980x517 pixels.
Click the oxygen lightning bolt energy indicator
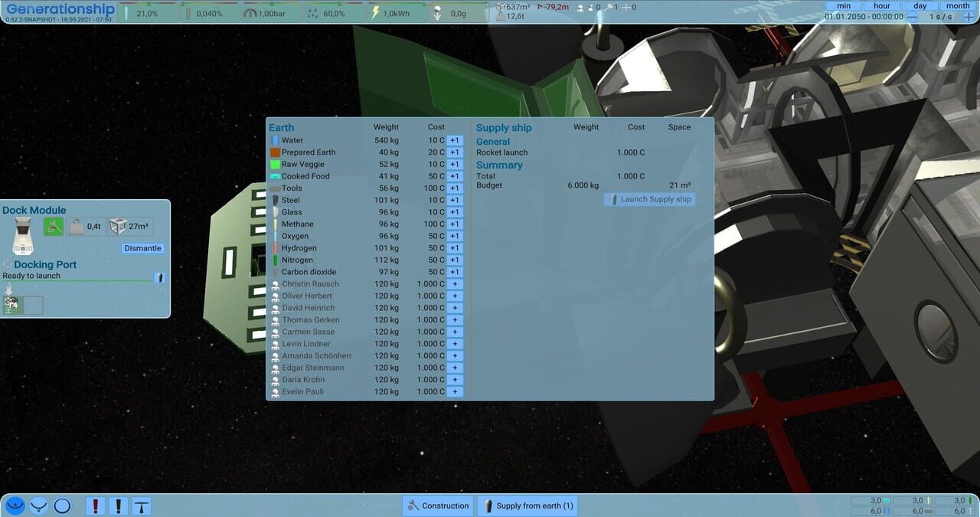click(374, 11)
